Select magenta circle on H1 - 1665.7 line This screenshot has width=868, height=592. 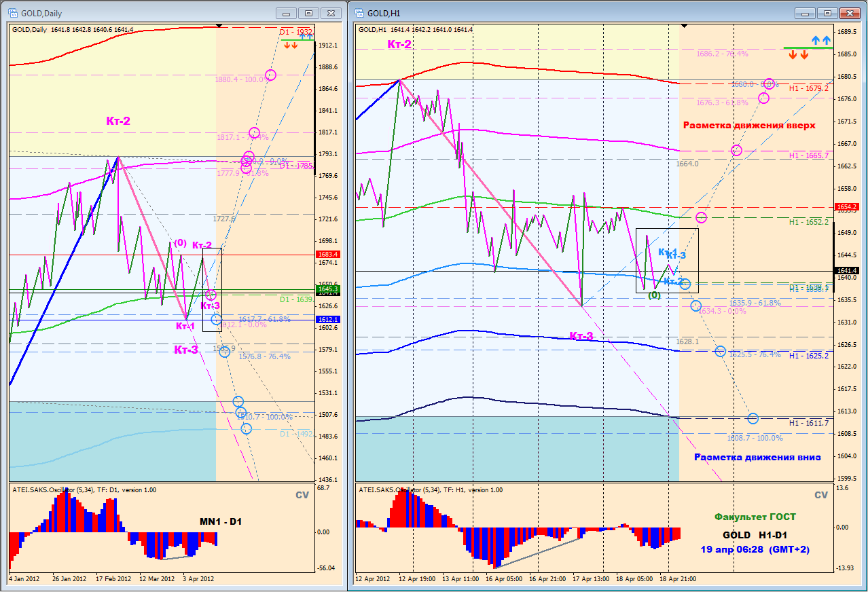736,150
